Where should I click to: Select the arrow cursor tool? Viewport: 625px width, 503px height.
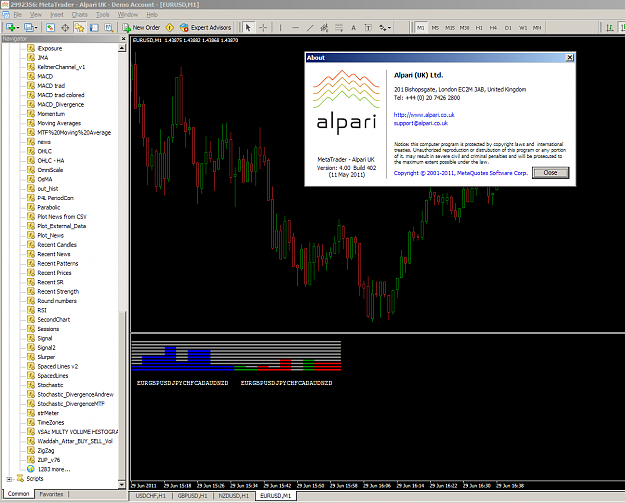pos(248,28)
